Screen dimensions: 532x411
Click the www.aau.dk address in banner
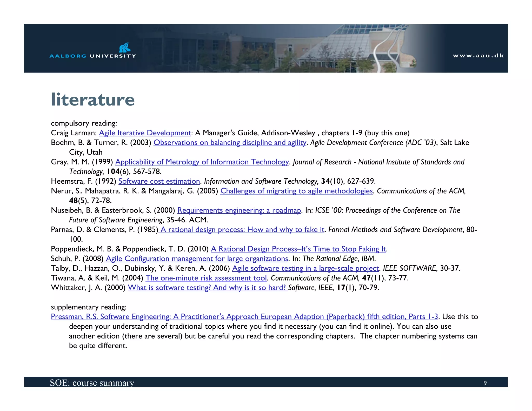(478, 56)
